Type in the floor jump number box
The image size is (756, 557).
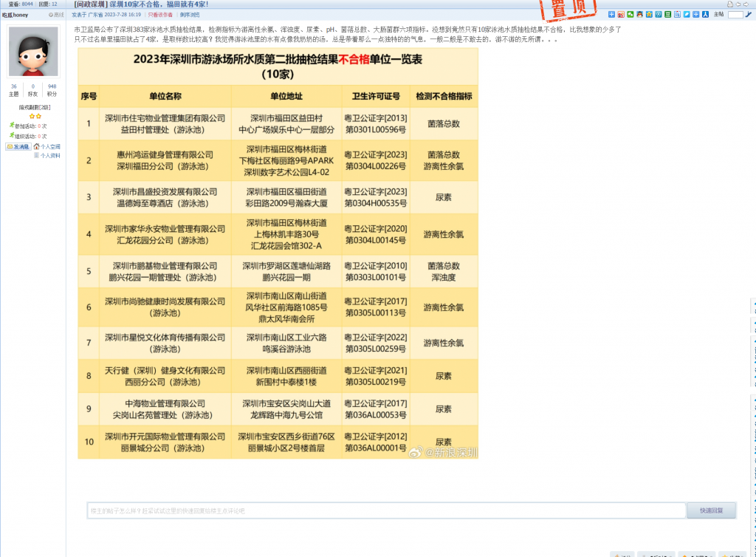point(735,15)
